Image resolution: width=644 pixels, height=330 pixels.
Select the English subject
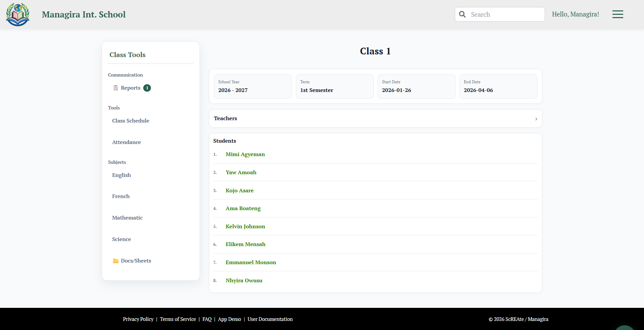click(x=121, y=175)
